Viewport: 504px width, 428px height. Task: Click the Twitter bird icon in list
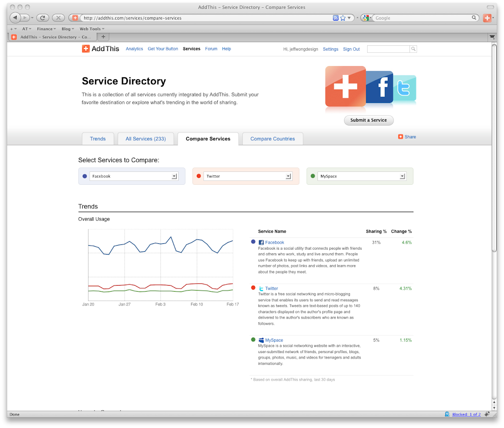click(x=261, y=289)
